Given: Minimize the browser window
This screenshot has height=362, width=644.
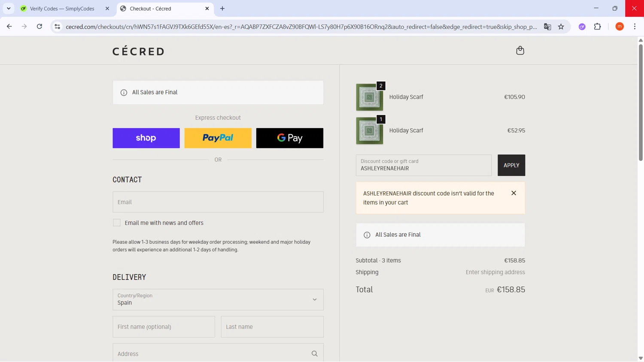Looking at the screenshot, I should click(596, 8).
